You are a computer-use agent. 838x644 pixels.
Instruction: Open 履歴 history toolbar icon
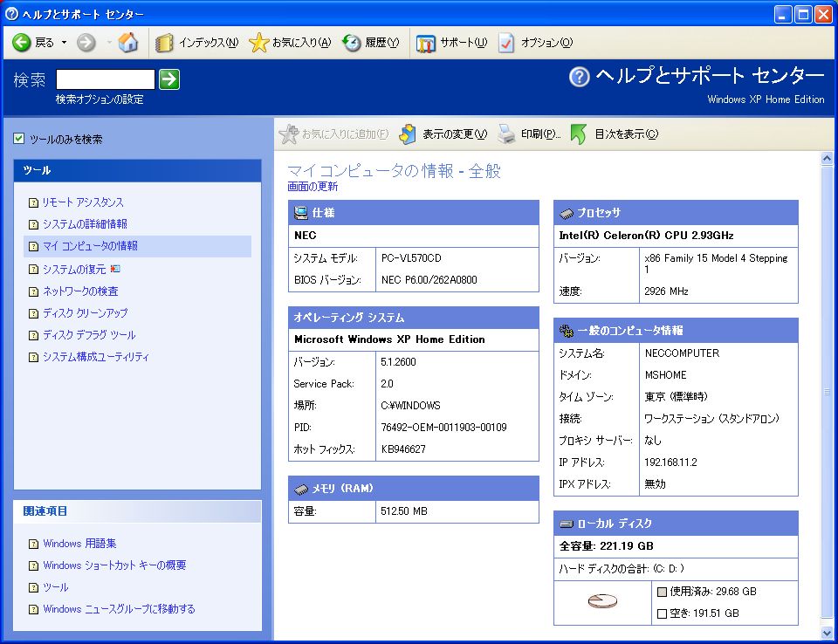tap(352, 43)
